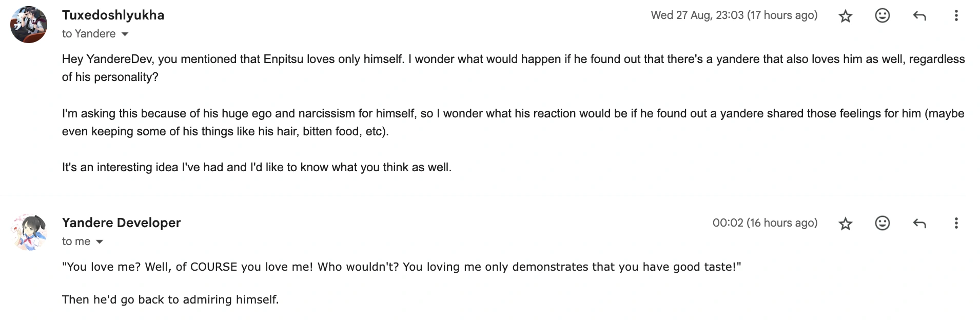Hit reply arrow on Yandere Developer's message
The width and height of the screenshot is (980, 323).
[x=919, y=224]
